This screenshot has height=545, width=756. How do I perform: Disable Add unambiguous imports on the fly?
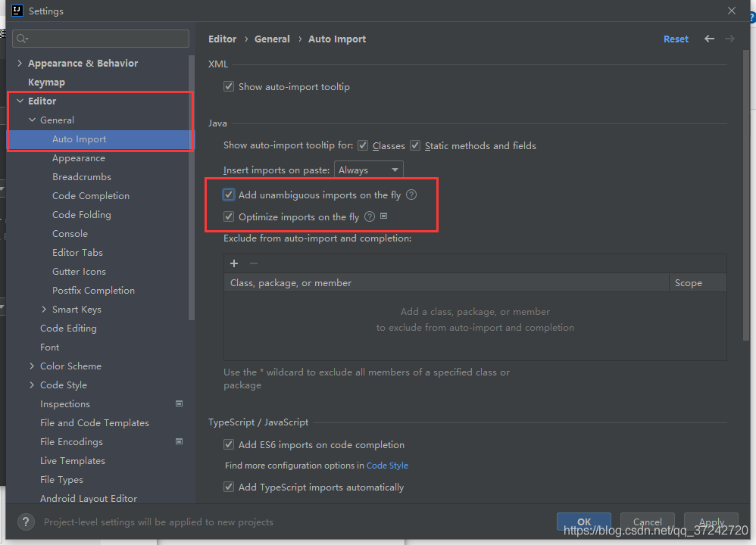tap(229, 195)
